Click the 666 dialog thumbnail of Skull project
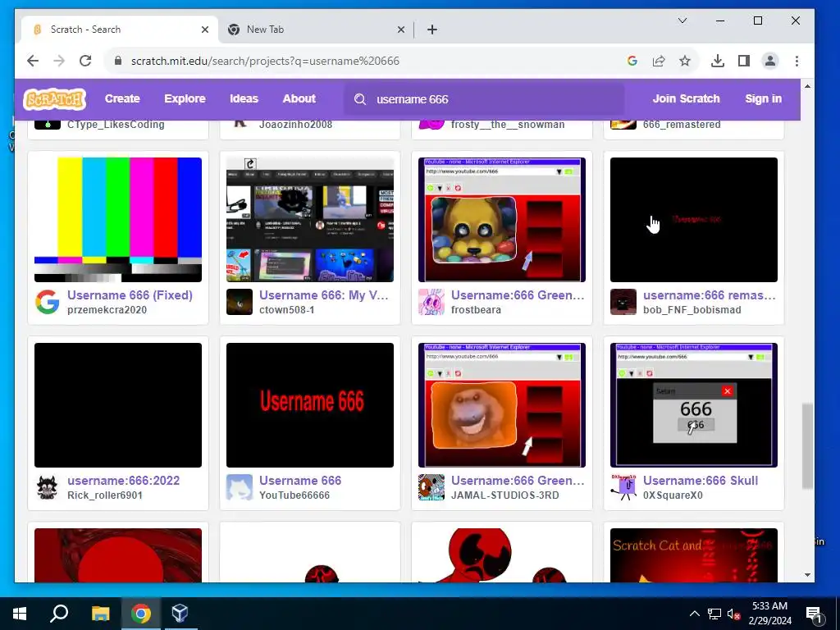The width and height of the screenshot is (840, 630). coord(694,405)
